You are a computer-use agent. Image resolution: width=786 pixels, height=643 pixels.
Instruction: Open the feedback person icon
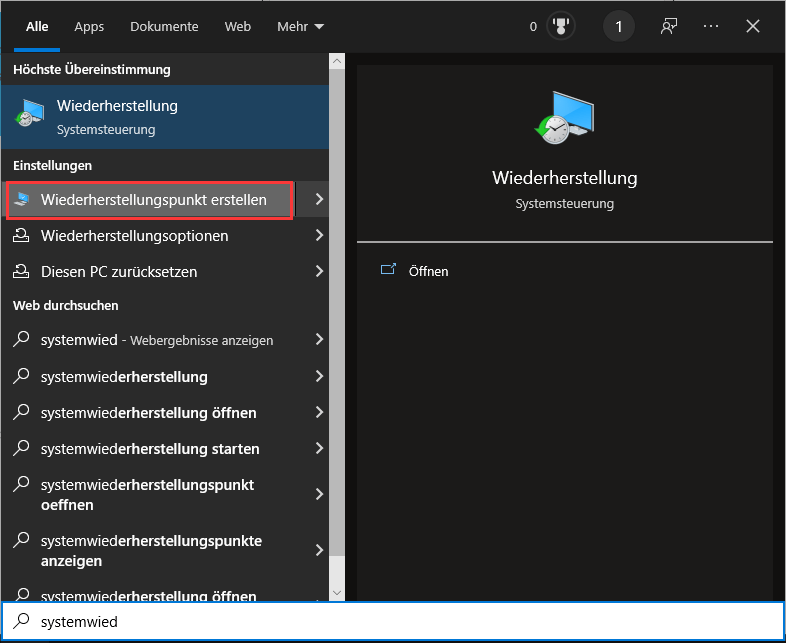point(669,27)
